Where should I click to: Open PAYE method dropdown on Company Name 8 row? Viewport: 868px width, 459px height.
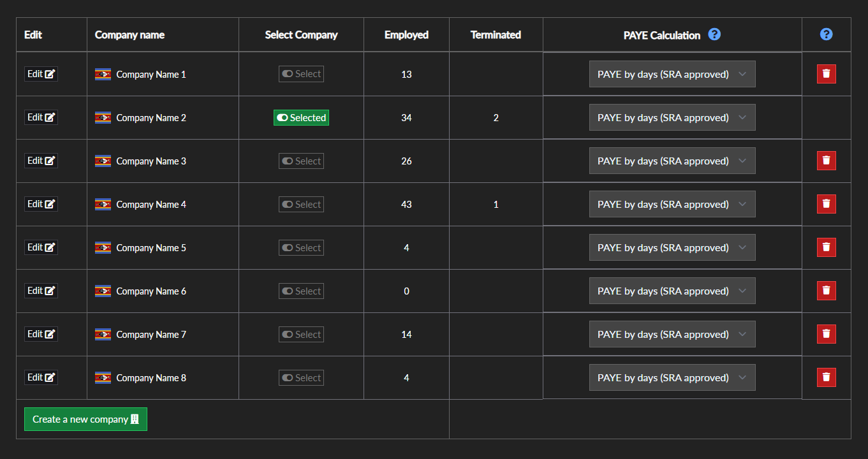(x=672, y=377)
